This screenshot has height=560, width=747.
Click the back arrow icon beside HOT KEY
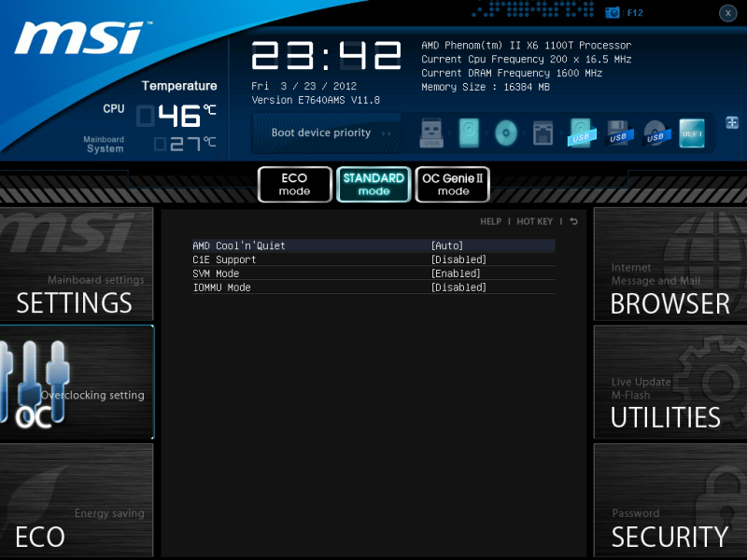point(573,221)
